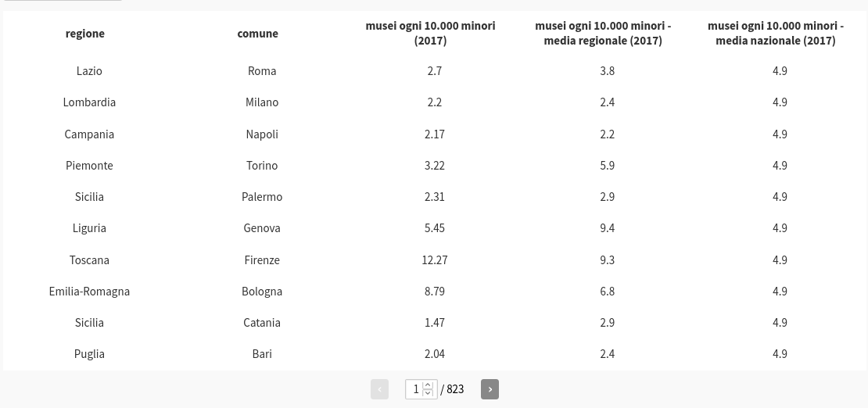Select Torino's value 3.22
The height and width of the screenshot is (408, 868).
[435, 166]
